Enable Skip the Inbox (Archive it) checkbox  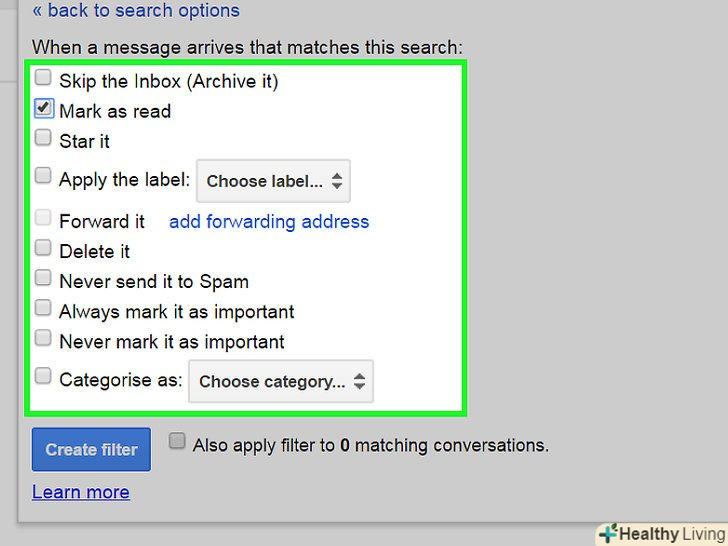pyautogui.click(x=43, y=77)
